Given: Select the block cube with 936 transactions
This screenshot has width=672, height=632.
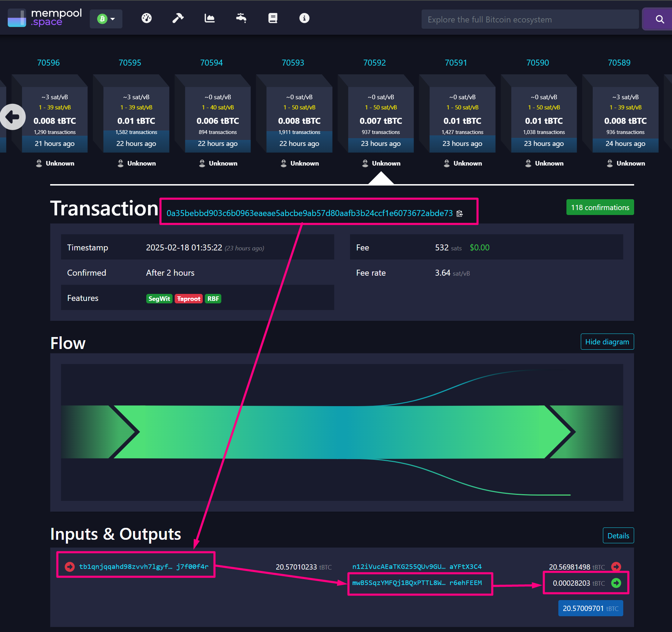Looking at the screenshot, I should click(625, 120).
